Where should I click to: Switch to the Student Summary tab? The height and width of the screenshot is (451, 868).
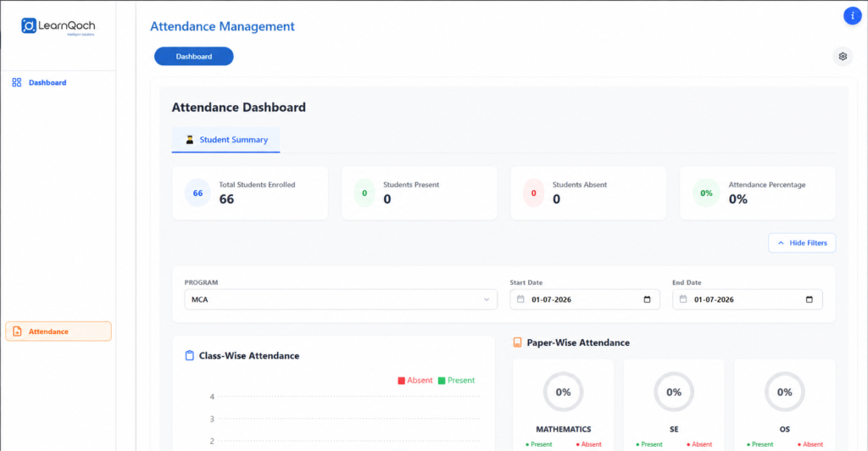point(225,140)
